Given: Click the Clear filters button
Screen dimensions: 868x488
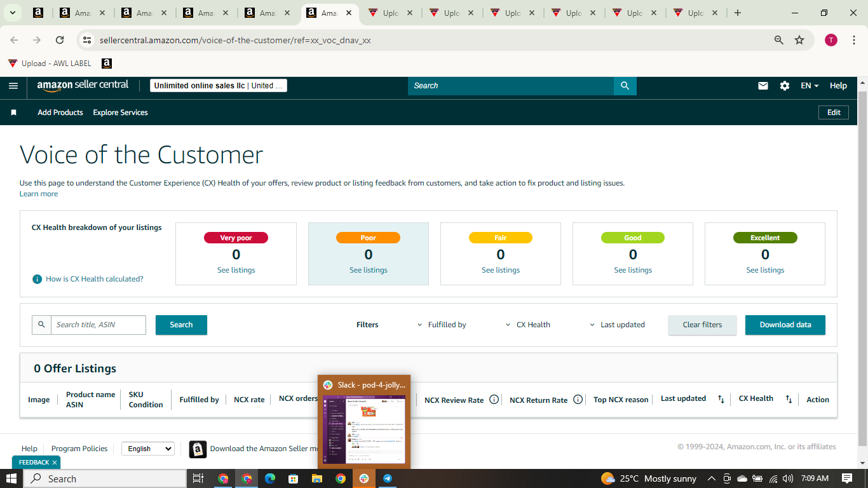Looking at the screenshot, I should tap(702, 325).
